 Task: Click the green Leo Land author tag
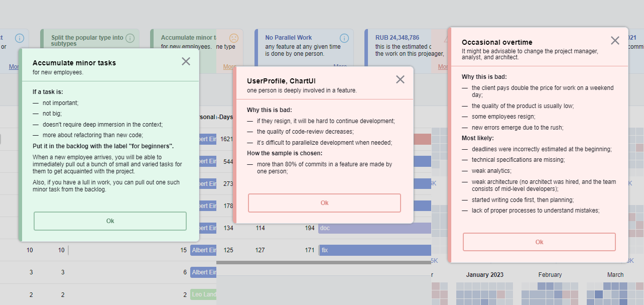coord(203,294)
